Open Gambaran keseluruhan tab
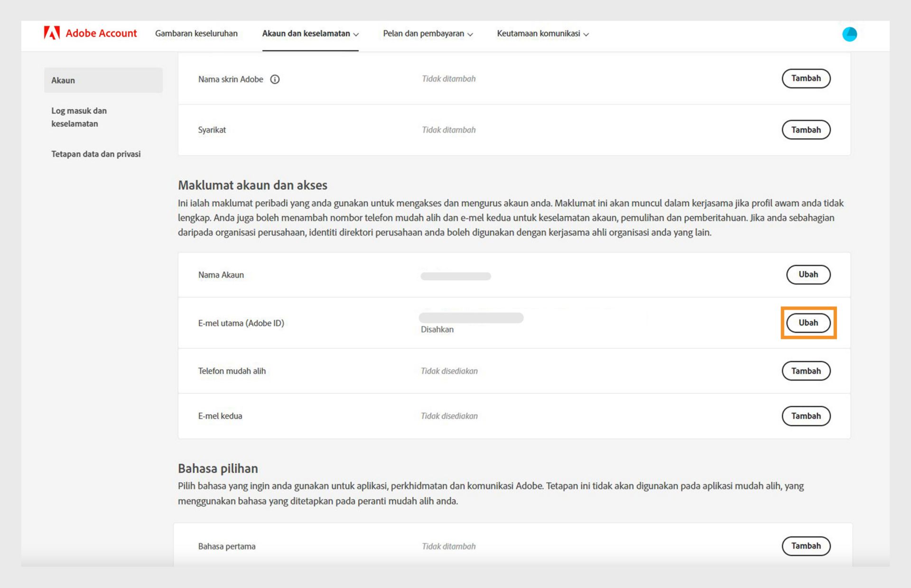The height and width of the screenshot is (588, 911). (x=196, y=34)
